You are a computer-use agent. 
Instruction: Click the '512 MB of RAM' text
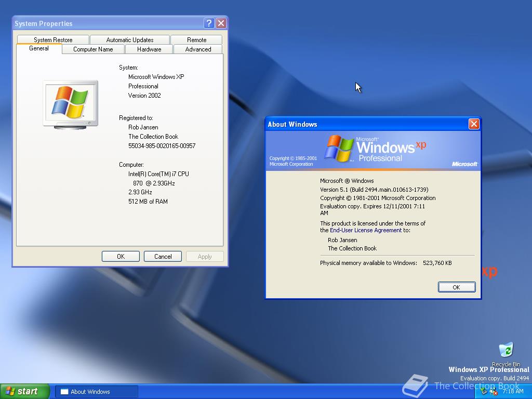point(148,202)
